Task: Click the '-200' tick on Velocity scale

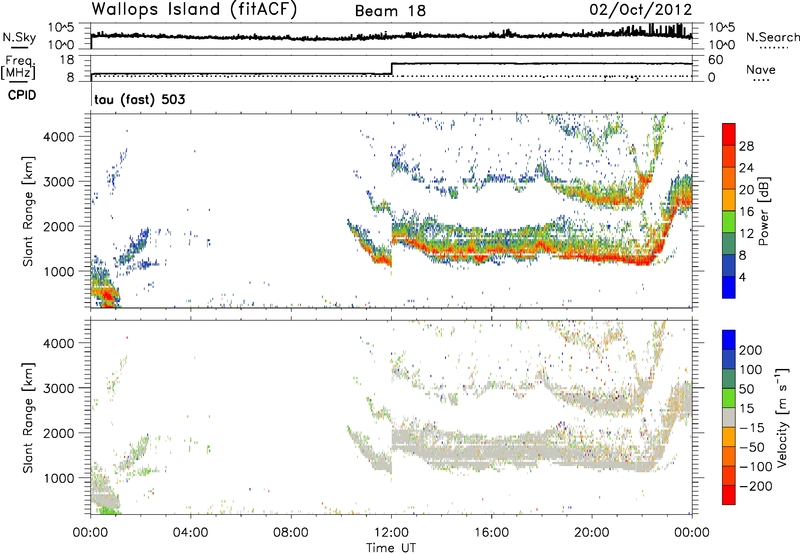Action: pos(756,486)
